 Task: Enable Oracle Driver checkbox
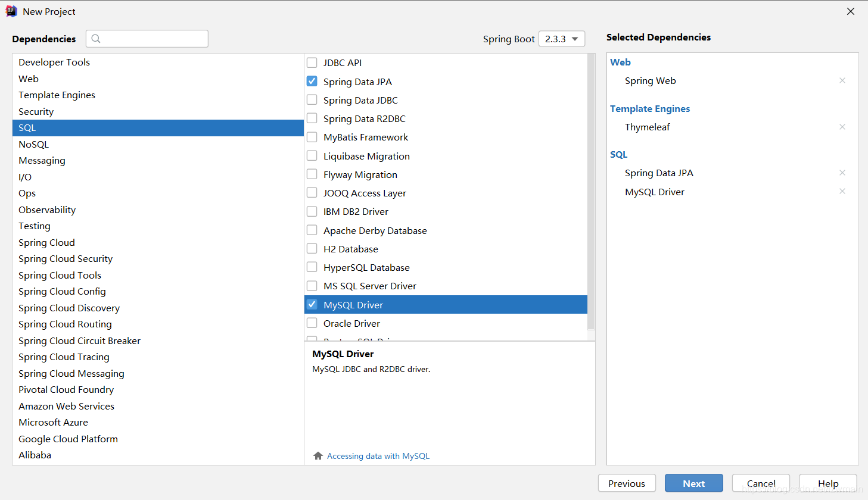click(x=312, y=323)
